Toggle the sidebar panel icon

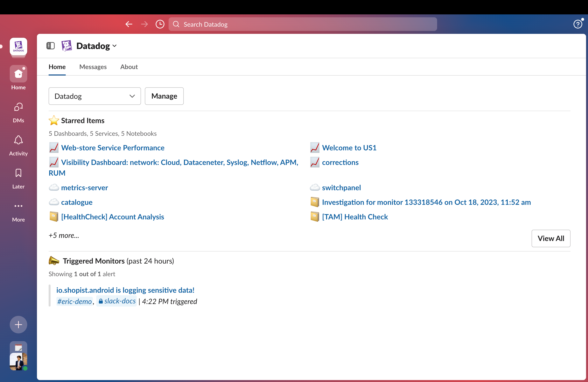50,46
